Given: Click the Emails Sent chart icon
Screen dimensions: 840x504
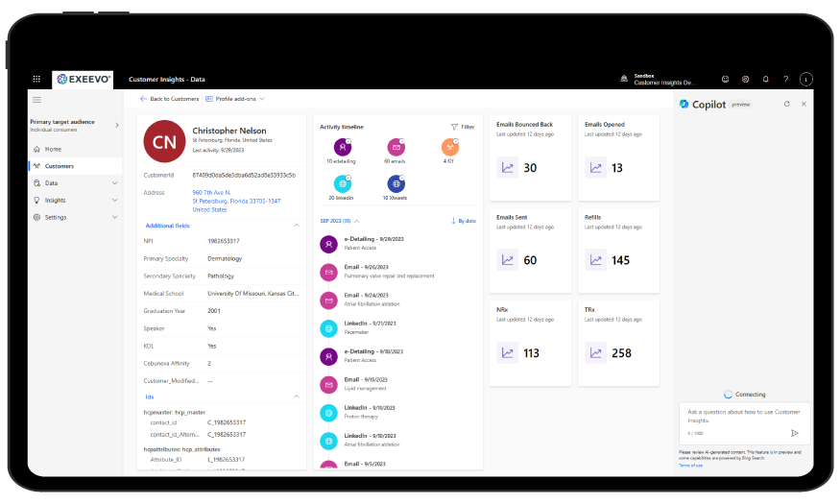Looking at the screenshot, I should click(x=507, y=260).
